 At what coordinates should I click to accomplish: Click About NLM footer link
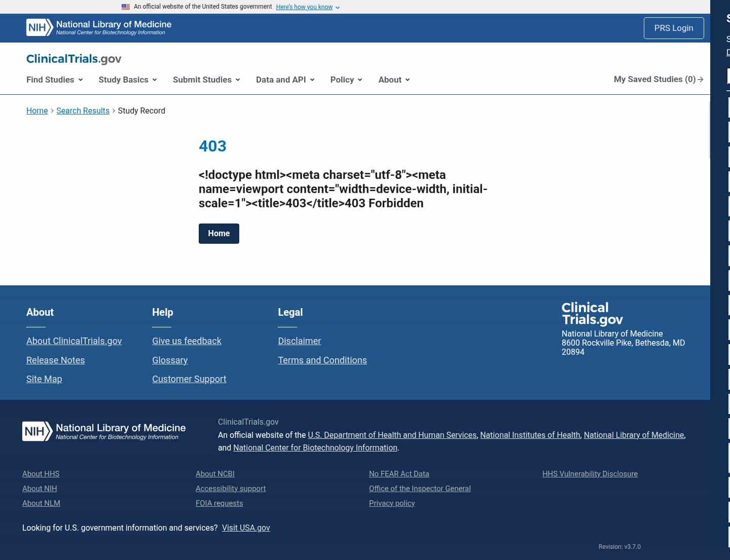point(41,503)
